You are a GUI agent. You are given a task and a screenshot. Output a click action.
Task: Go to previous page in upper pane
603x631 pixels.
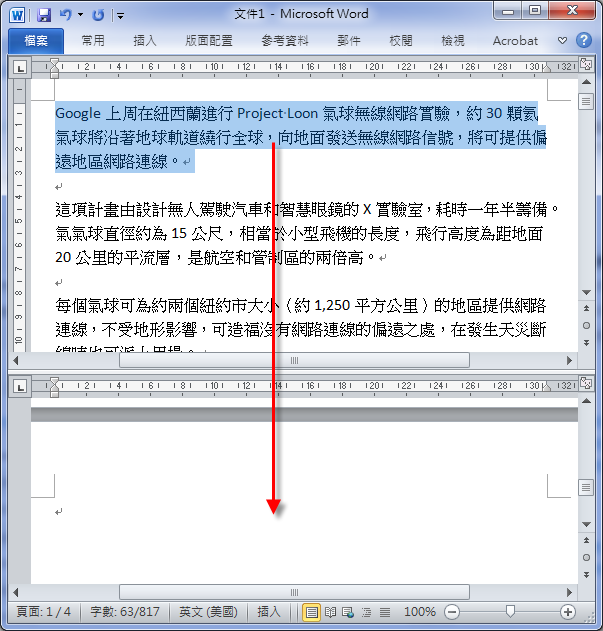tap(586, 308)
